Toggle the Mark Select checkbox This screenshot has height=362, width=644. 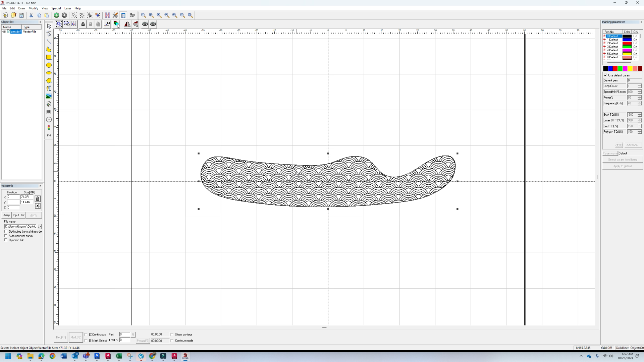tap(86, 341)
